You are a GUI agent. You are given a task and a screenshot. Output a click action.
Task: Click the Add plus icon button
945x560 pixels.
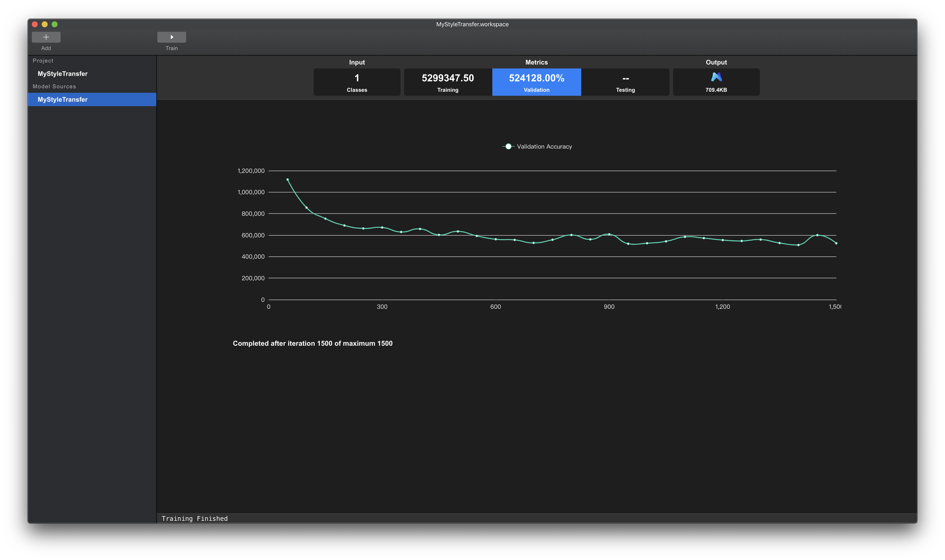click(x=46, y=37)
